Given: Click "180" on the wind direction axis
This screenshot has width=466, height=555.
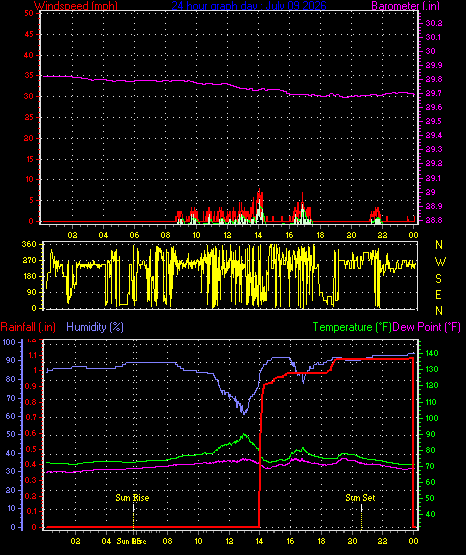Looking at the screenshot, I should coord(29,276).
